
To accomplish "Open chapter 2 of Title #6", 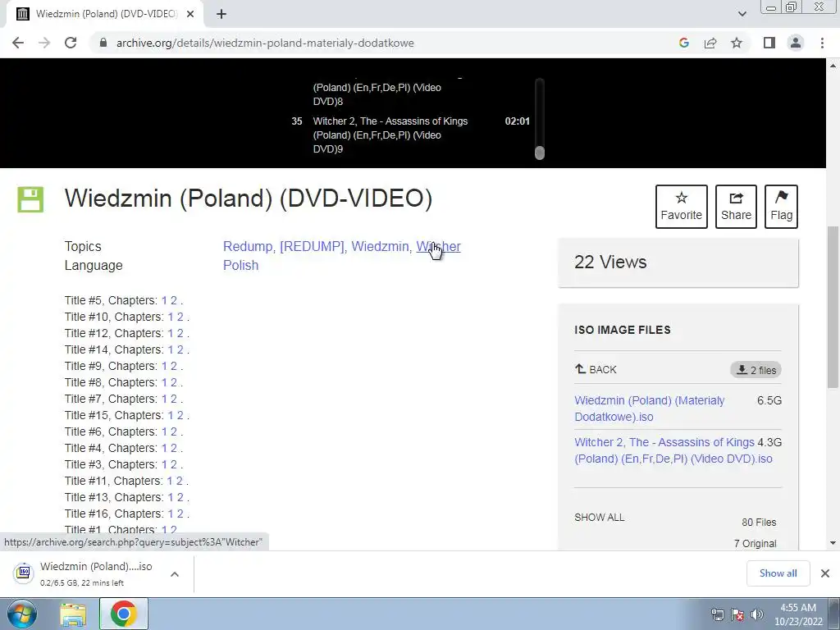I will (173, 431).
